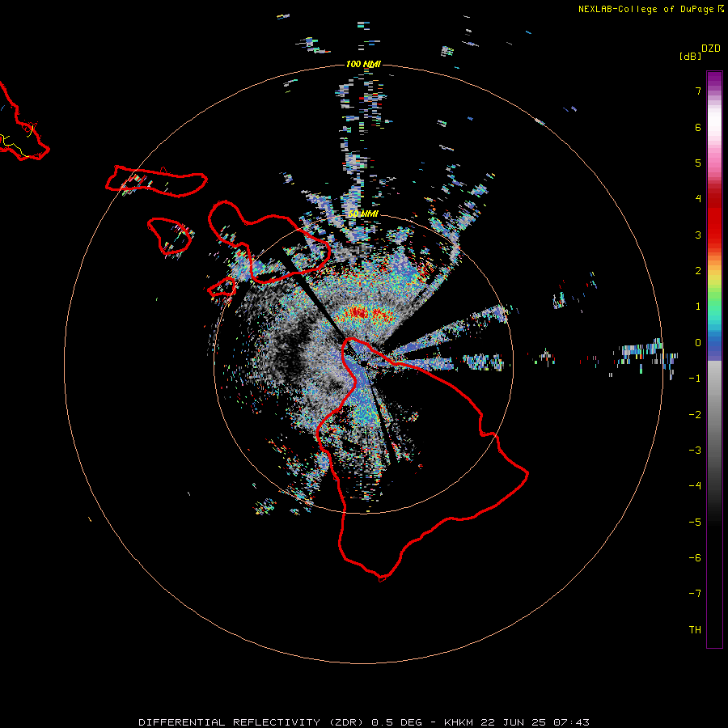Click the 0 value on color scale

pos(698,343)
